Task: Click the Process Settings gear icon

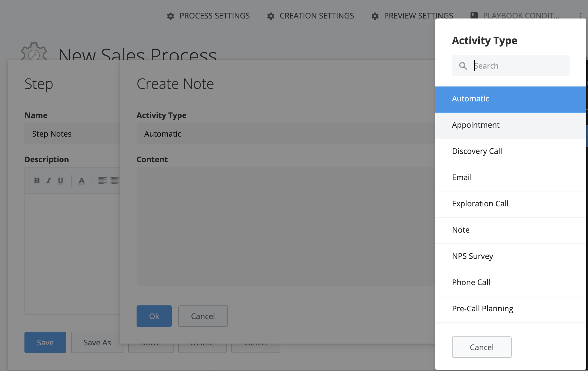Action: pyautogui.click(x=171, y=16)
